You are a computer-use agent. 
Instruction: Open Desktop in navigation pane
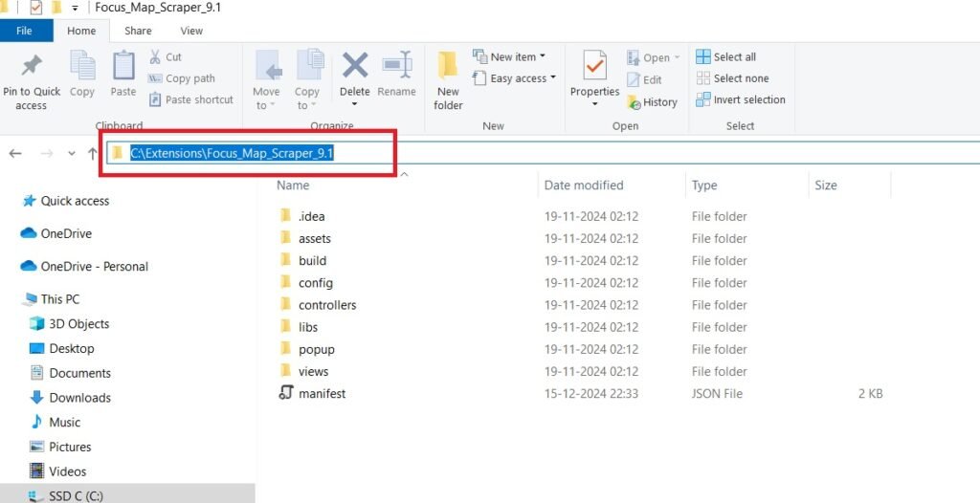[x=62, y=349]
